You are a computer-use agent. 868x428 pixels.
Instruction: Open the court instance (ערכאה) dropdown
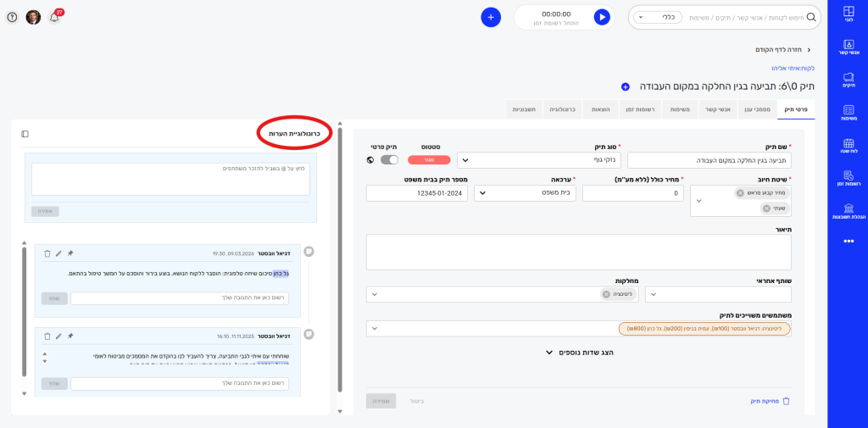526,193
